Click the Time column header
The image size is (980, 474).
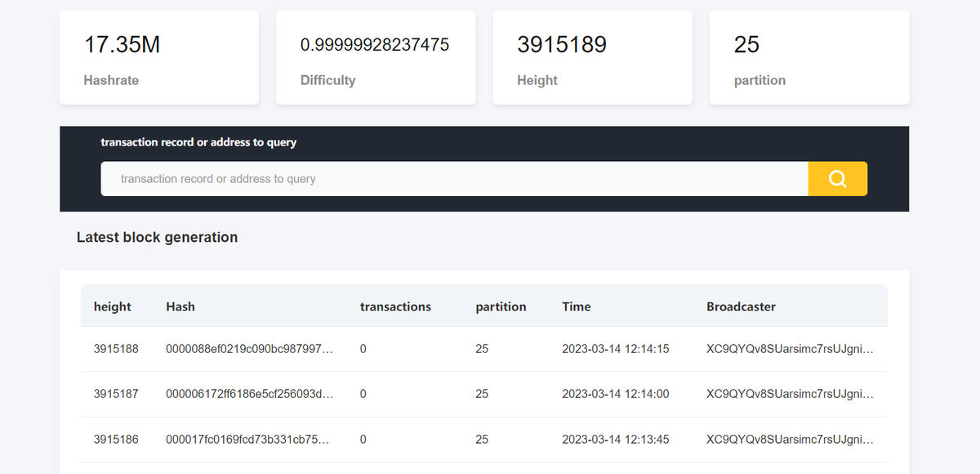[577, 306]
